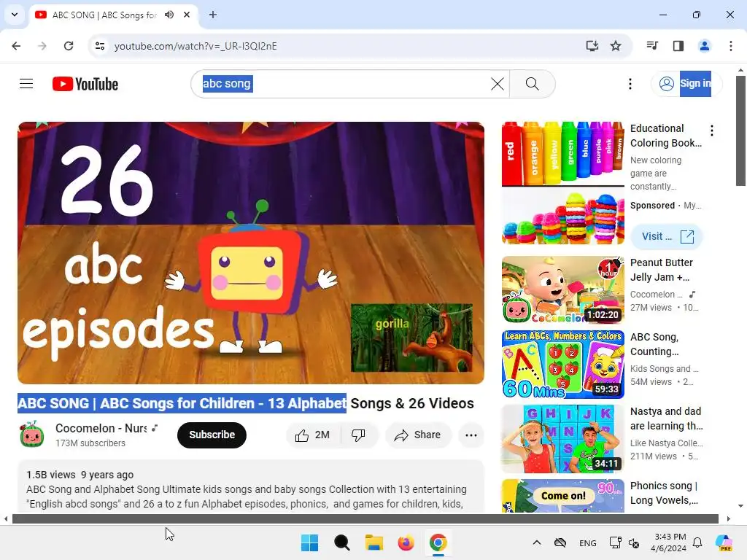Open Phonics song Long Vowels title
This screenshot has width=747, height=560.
tap(664, 493)
